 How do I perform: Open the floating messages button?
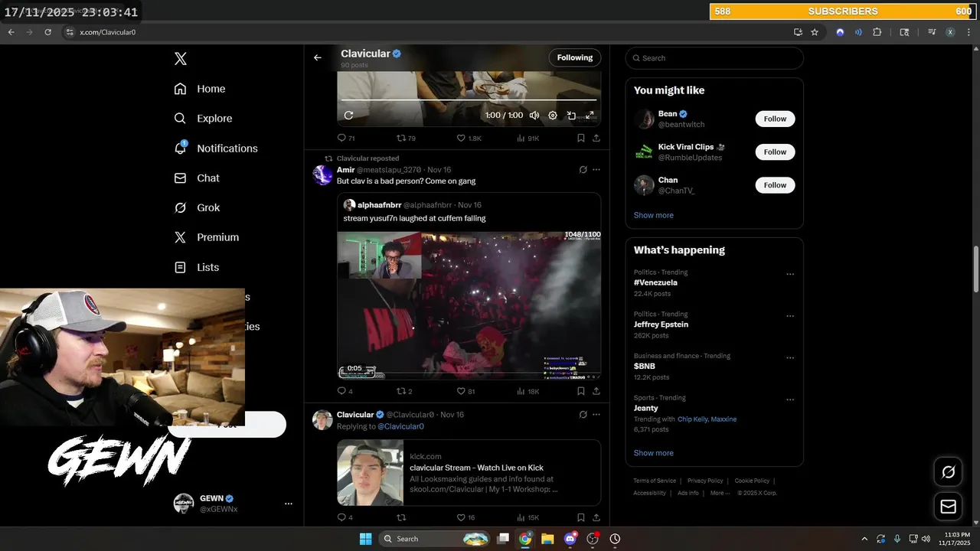point(948,507)
